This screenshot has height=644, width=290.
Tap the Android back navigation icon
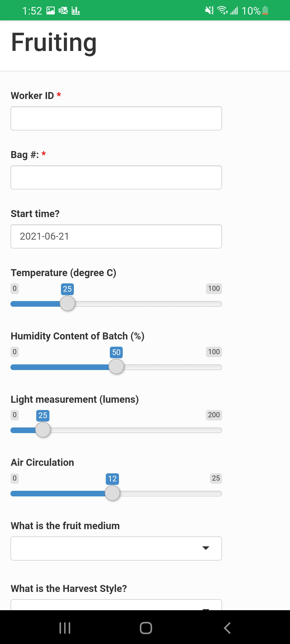[227, 628]
